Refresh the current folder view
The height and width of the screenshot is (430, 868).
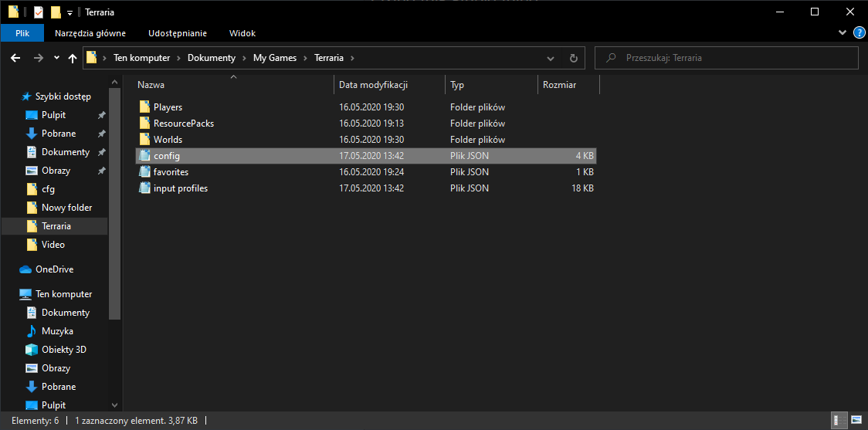coord(573,58)
